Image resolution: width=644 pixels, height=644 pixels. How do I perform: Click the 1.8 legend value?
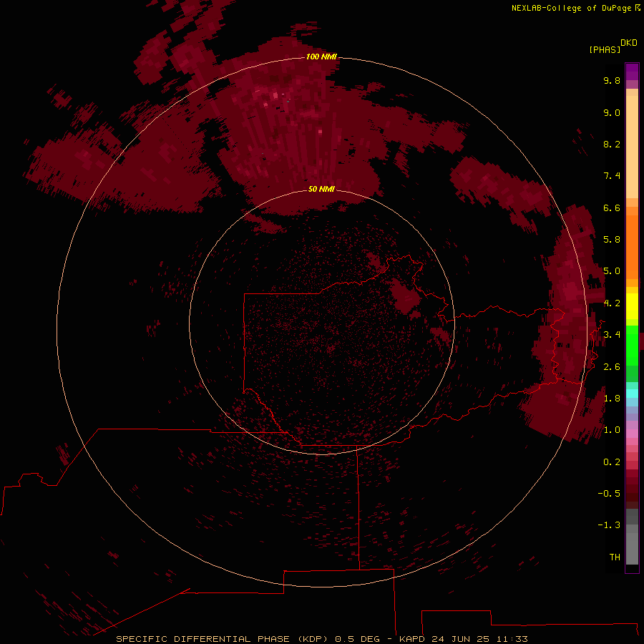(612, 399)
